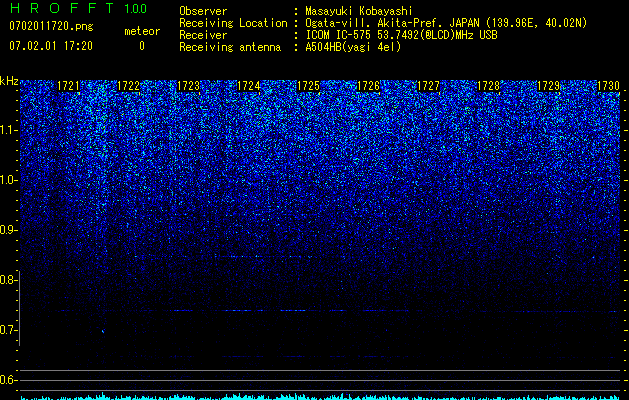Click the Receiving Location label
This screenshot has height=400, width=629.
point(233,23)
